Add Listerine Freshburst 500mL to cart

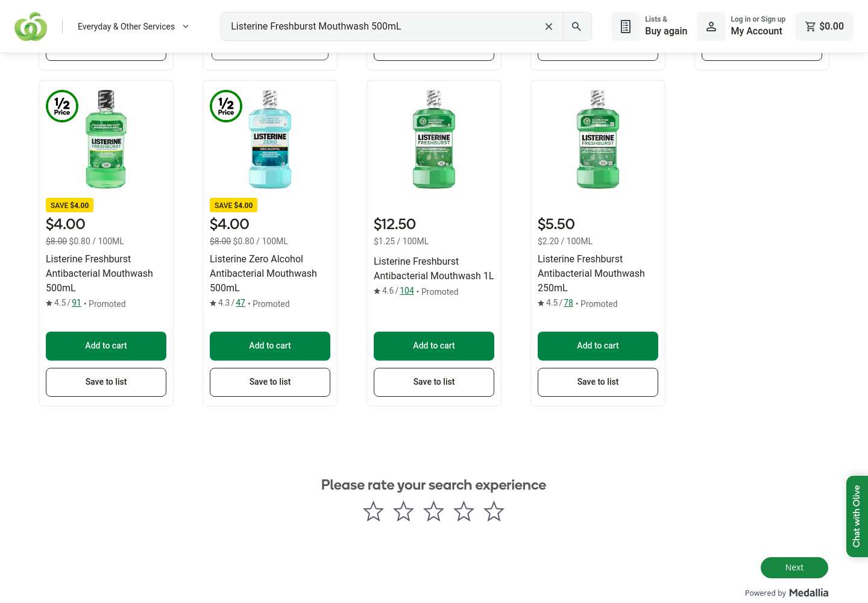[106, 346]
